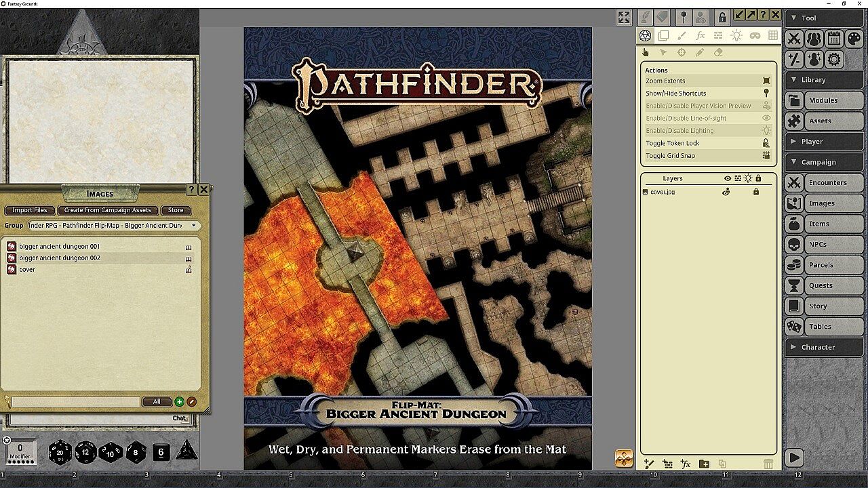
Task: Open the Modules library button
Action: (824, 100)
